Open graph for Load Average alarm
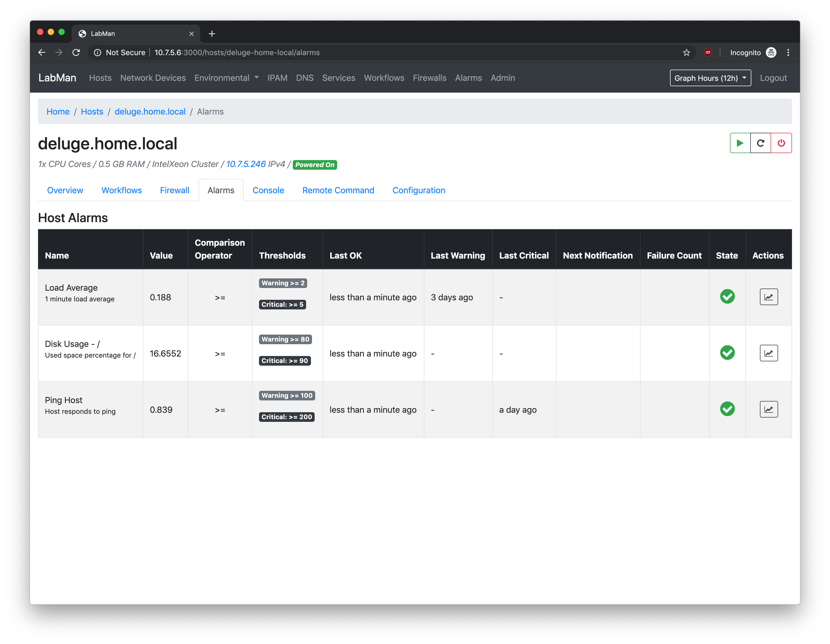830x644 pixels. pos(768,297)
